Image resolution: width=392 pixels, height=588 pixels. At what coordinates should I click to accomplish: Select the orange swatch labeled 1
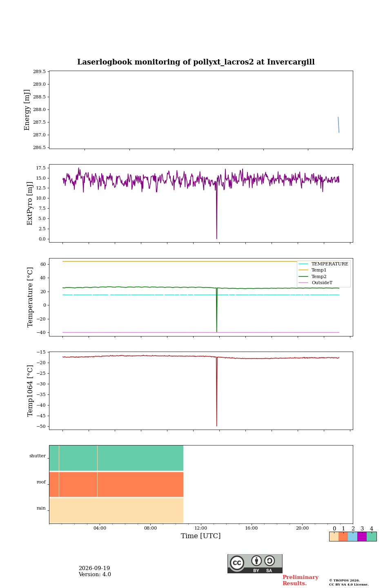click(343, 537)
